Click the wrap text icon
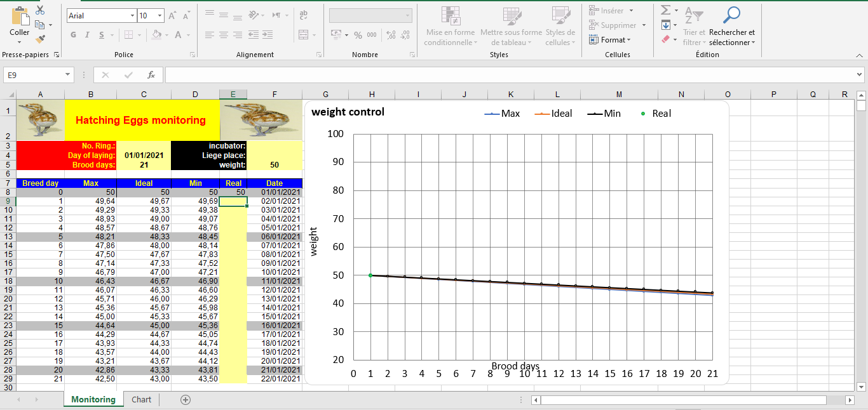The image size is (868, 410). (303, 15)
